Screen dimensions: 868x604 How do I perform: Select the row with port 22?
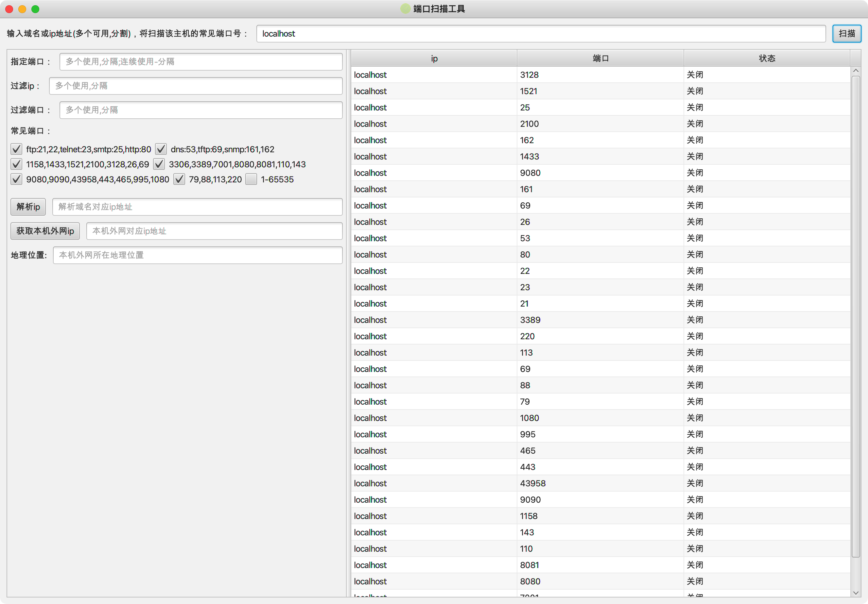(600, 271)
